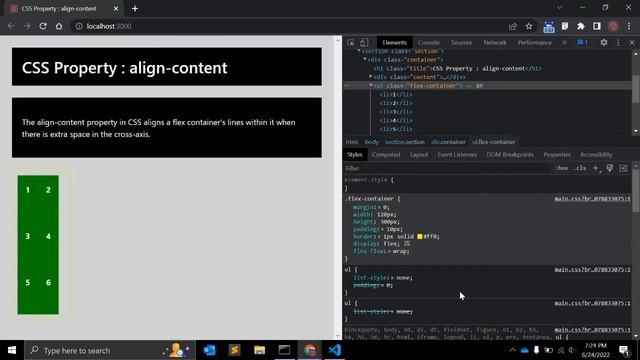Open Chrome profile avatar
The image size is (640, 360).
click(613, 26)
